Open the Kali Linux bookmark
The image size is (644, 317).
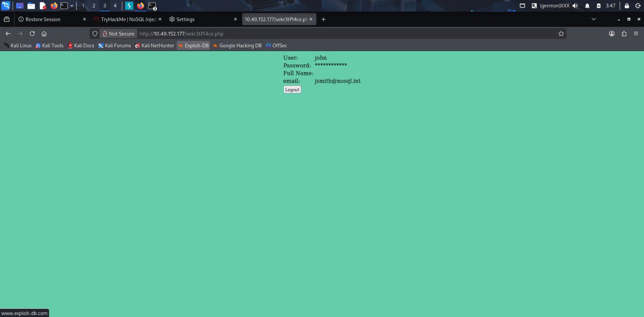(18, 46)
